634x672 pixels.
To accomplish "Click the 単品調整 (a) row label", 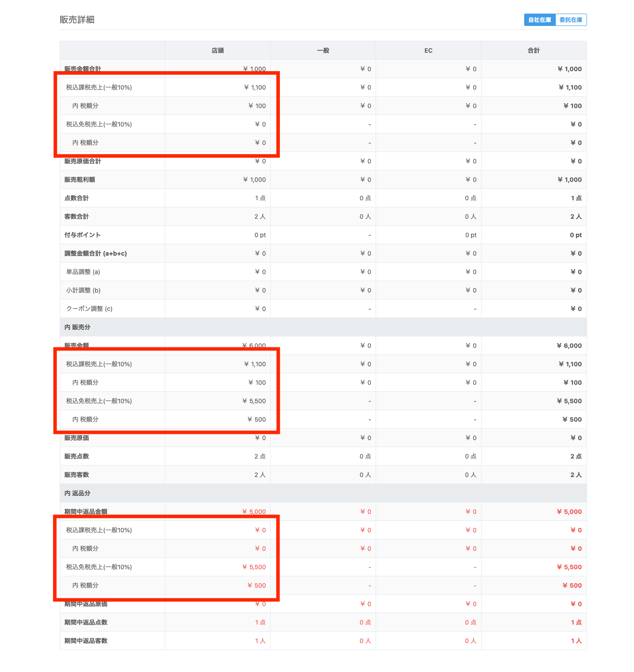I will [83, 272].
